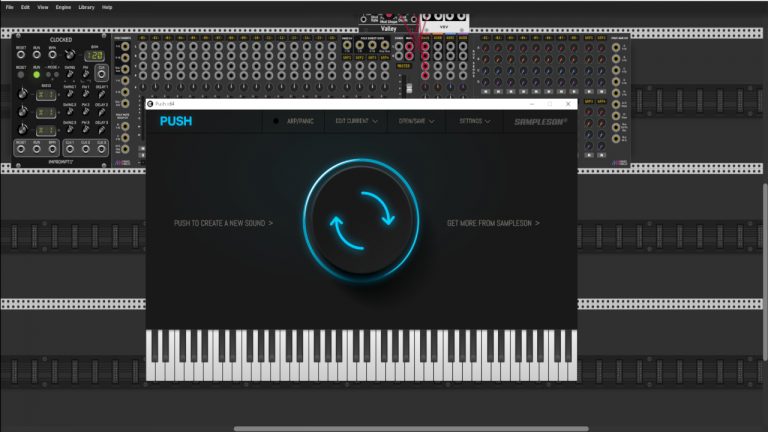Toggle the green RUN button on Clocked
Screen dimensions: 768x432
36,74
